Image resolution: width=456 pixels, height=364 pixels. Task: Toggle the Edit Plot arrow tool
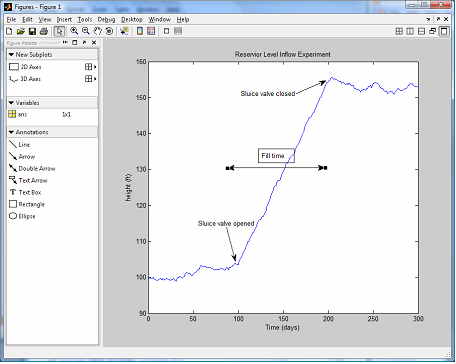59,31
